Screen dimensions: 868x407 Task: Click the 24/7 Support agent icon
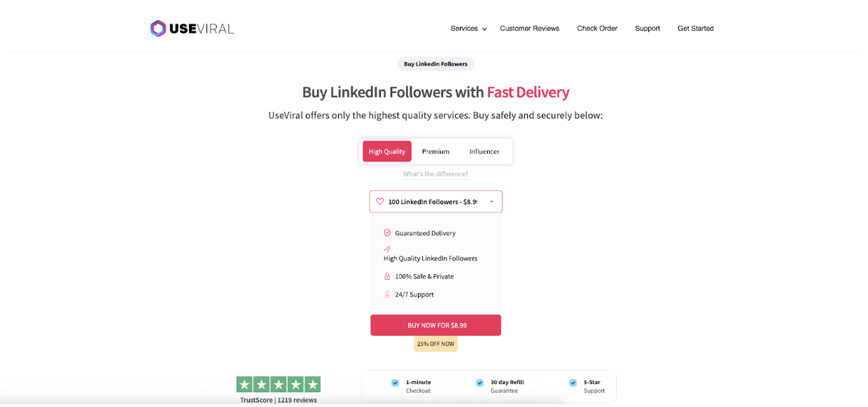tap(387, 294)
